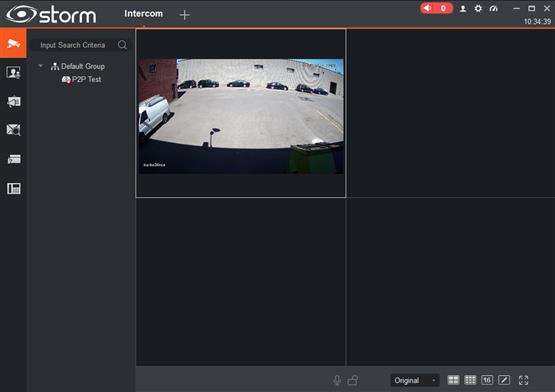Open the custom layout edit icon
555x392 pixels.
tap(504, 380)
